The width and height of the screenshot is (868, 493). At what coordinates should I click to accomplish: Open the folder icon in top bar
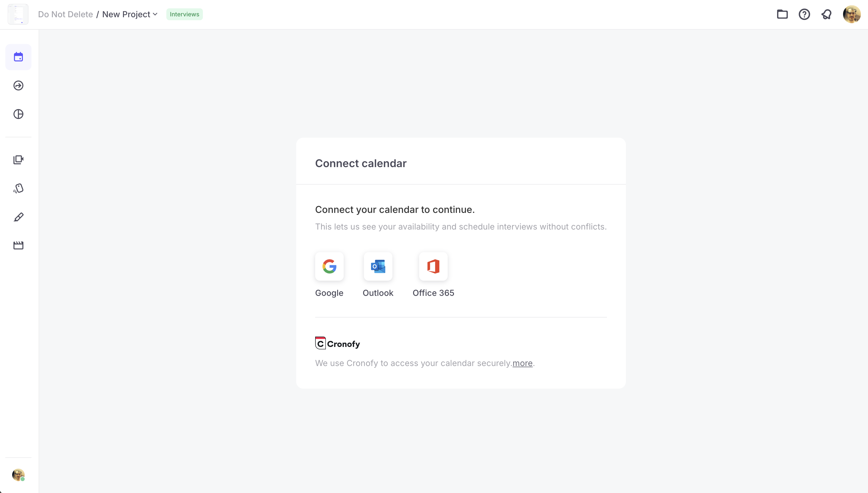(x=782, y=14)
